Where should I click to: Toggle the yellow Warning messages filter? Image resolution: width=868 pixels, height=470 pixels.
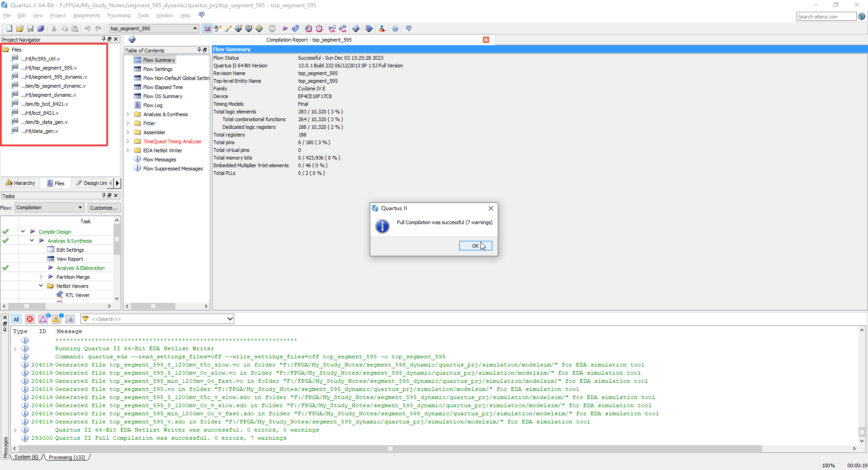(x=57, y=319)
